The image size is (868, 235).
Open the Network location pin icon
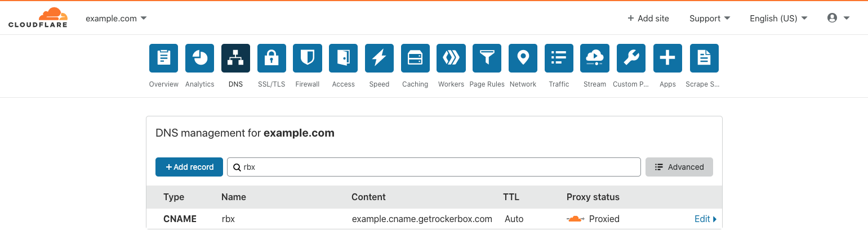pyautogui.click(x=523, y=58)
